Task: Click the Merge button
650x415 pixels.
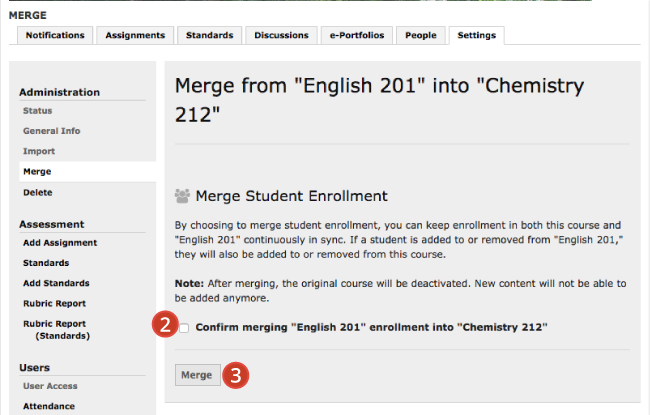Action: [197, 375]
